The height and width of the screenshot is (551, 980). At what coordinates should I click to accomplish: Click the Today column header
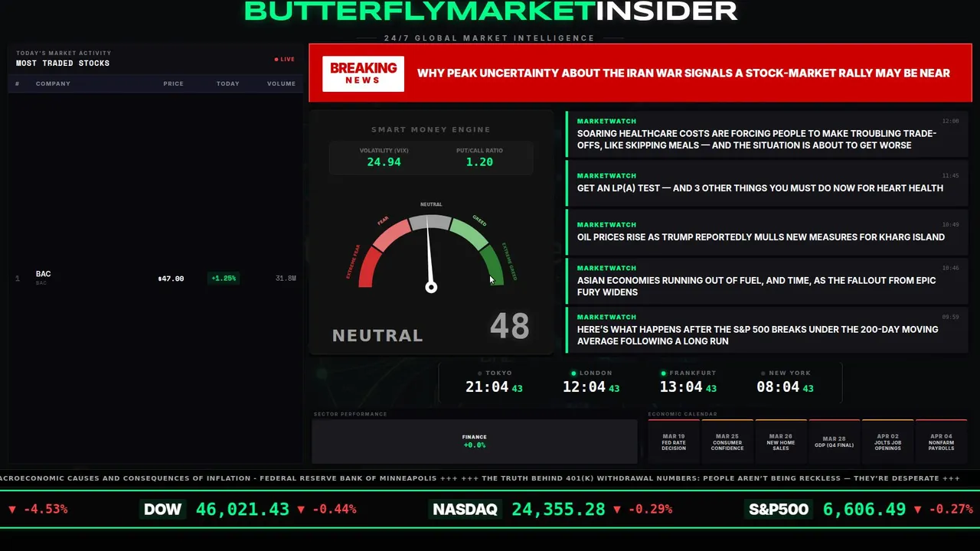tap(227, 83)
